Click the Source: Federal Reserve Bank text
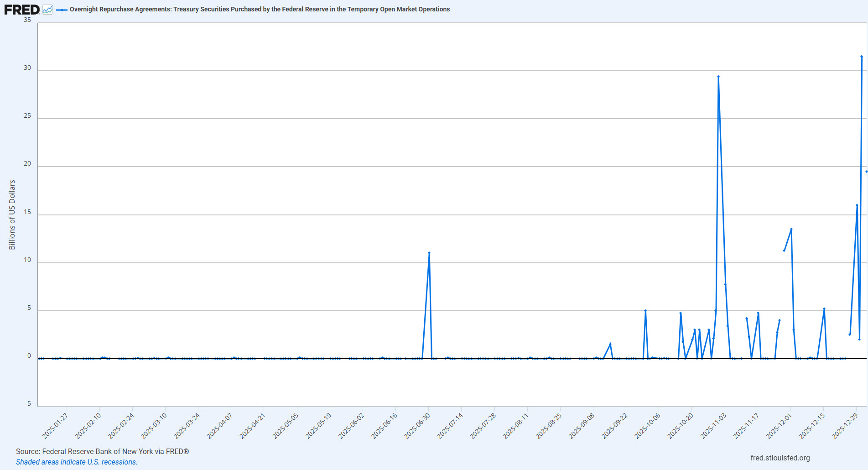Viewport: 868px width, 470px height. [102, 451]
